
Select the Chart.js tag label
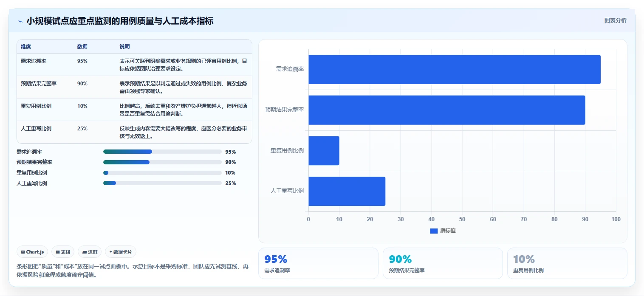[35, 252]
